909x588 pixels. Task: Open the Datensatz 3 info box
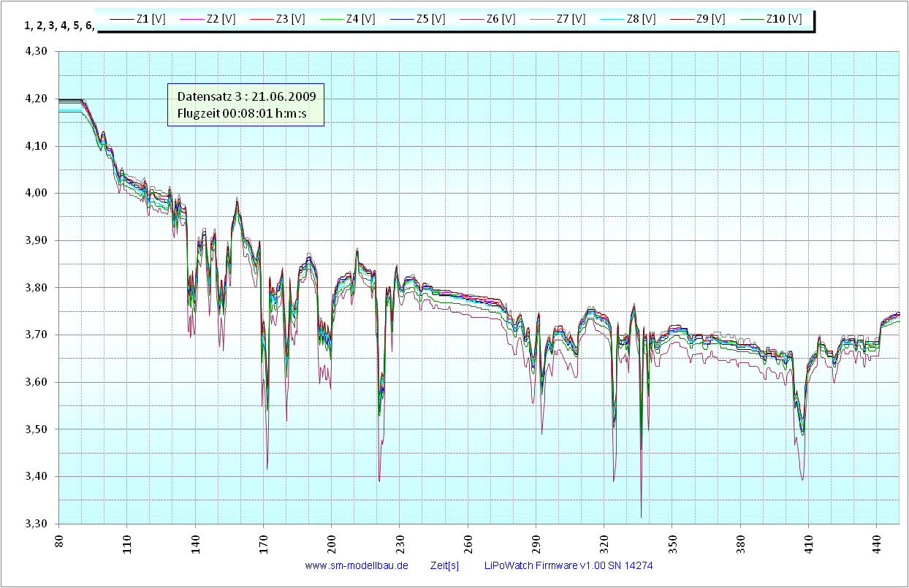[246, 96]
